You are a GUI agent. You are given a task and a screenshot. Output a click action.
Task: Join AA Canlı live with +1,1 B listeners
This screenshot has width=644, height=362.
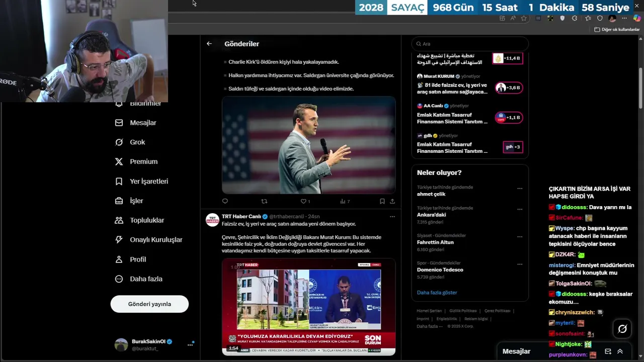pyautogui.click(x=509, y=118)
